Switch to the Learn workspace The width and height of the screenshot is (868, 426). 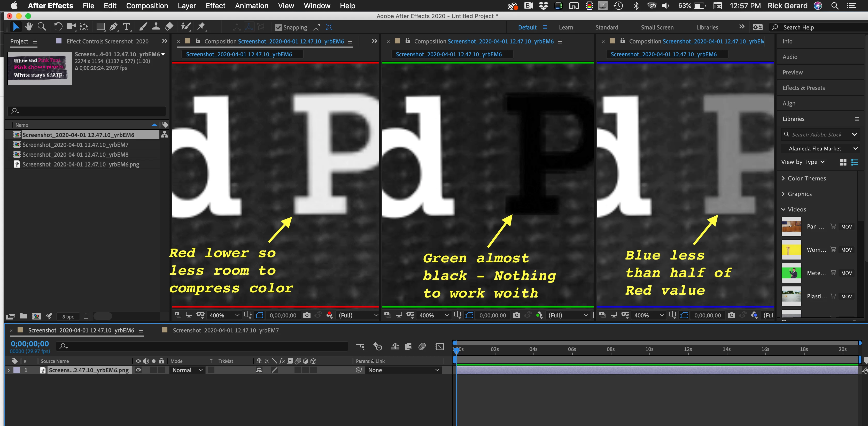coord(566,27)
